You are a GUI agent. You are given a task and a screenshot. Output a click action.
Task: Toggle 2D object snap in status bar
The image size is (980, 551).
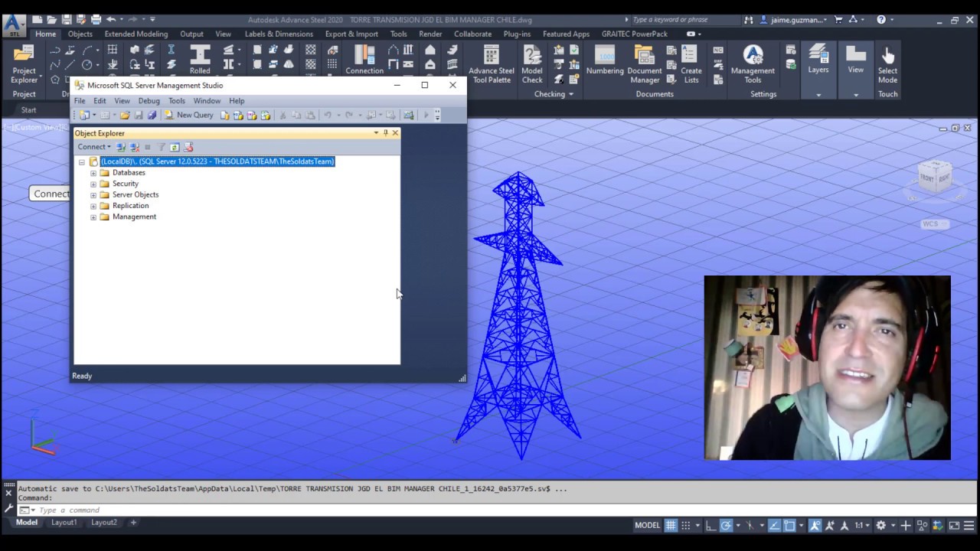[790, 525]
